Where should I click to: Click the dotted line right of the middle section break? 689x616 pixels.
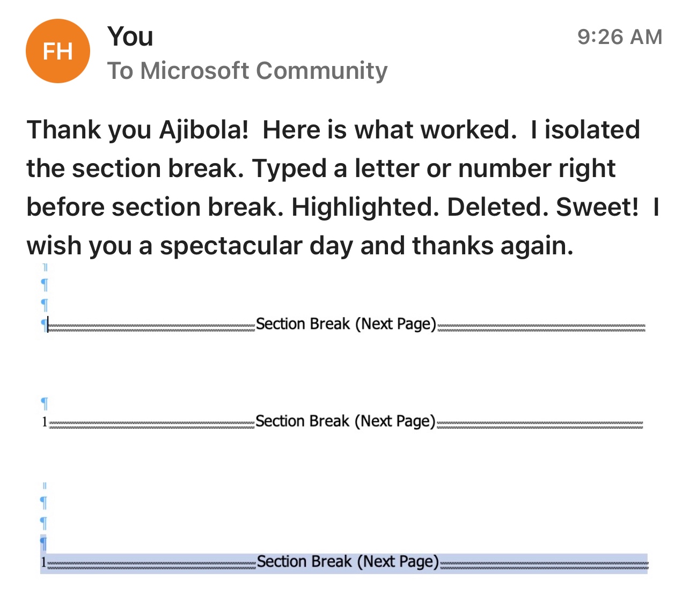(540, 424)
